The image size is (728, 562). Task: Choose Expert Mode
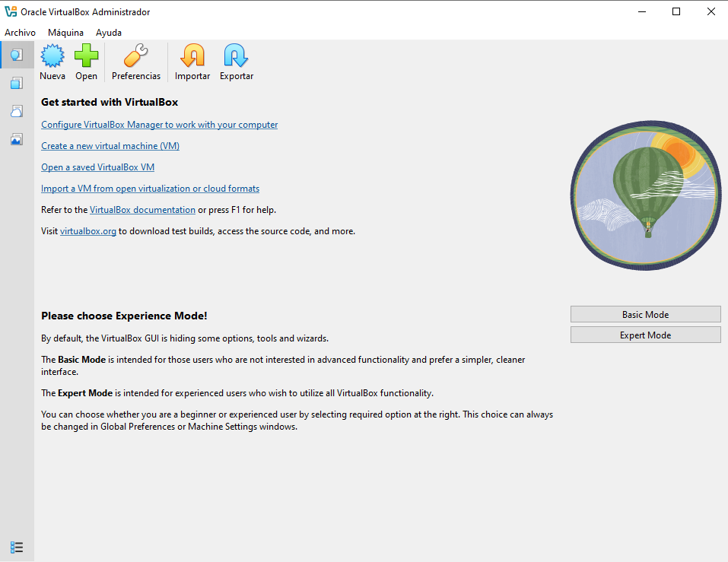(x=645, y=335)
